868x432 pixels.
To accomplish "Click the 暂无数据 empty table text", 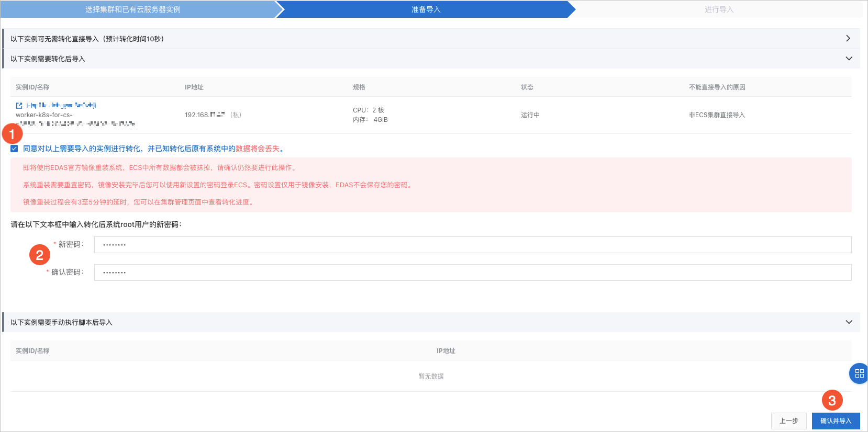I will [431, 377].
